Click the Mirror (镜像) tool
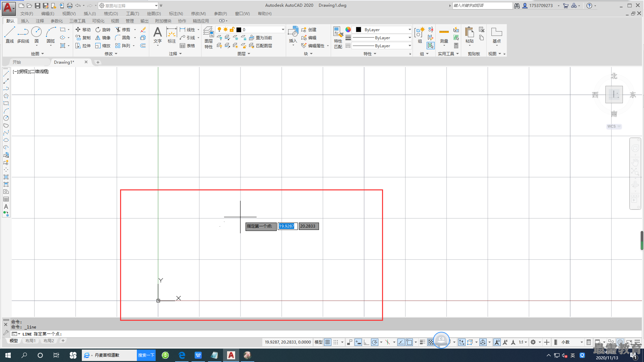The height and width of the screenshot is (362, 644). [x=103, y=38]
